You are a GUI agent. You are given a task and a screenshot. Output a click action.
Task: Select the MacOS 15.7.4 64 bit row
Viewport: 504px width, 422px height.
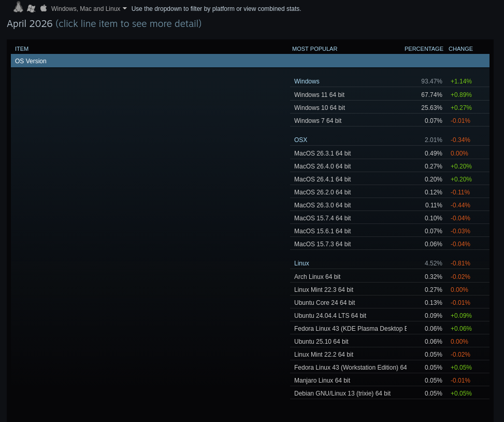(x=390, y=218)
